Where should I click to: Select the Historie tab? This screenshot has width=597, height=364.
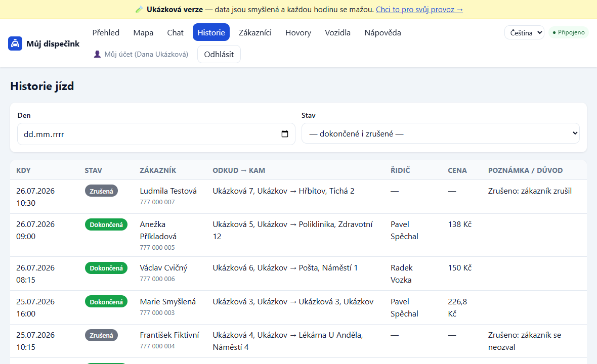[211, 33]
